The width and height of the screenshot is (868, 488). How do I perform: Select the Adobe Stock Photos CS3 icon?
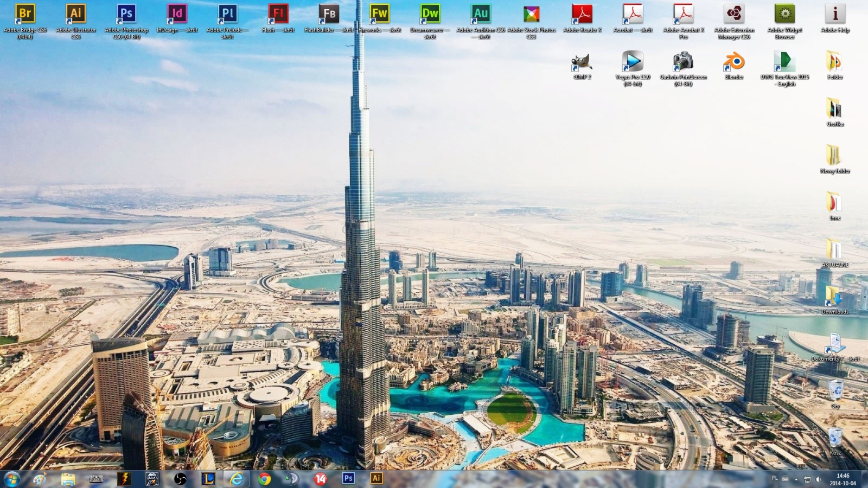pos(531,21)
